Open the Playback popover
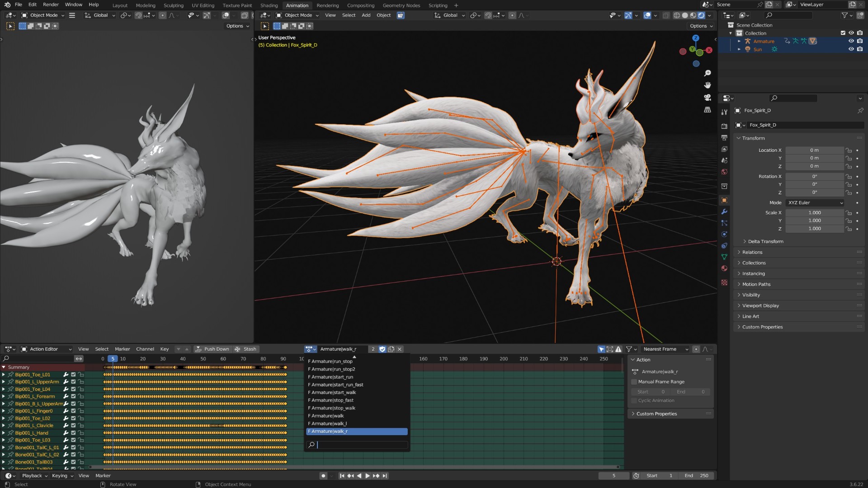868x488 pixels. click(34, 476)
